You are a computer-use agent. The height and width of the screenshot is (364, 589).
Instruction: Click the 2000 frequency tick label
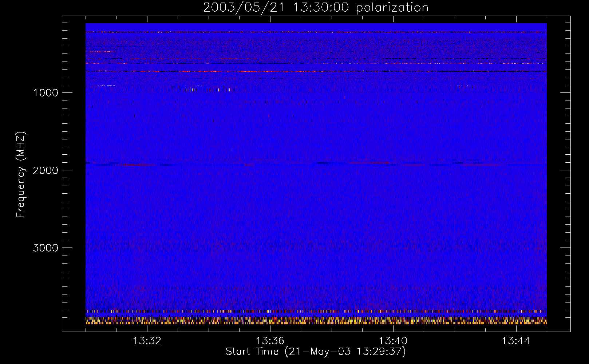[x=46, y=170]
